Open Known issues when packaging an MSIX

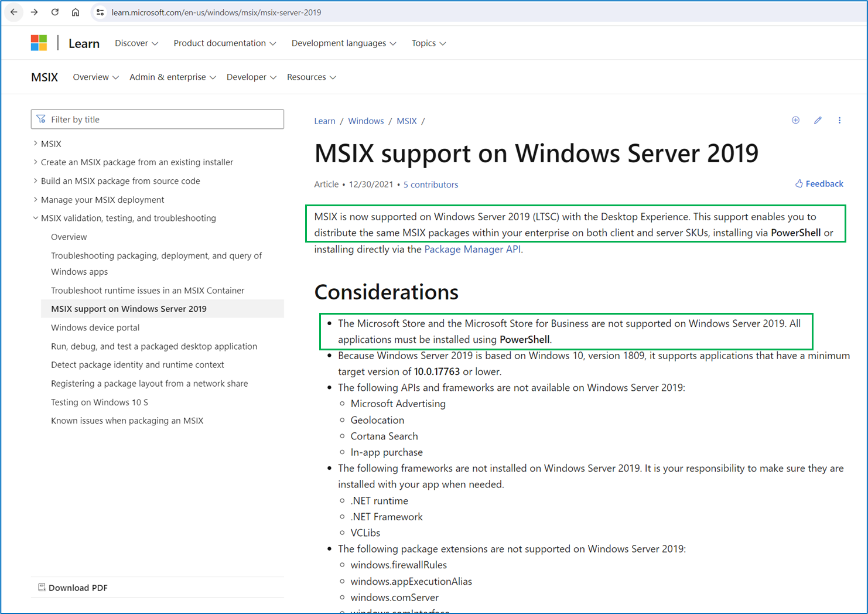pos(127,421)
